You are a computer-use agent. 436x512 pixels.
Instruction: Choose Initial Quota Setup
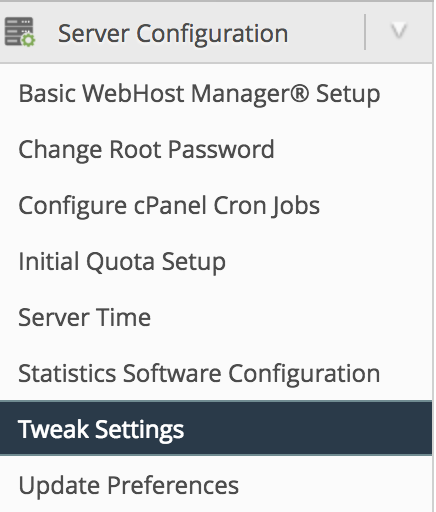point(122,262)
